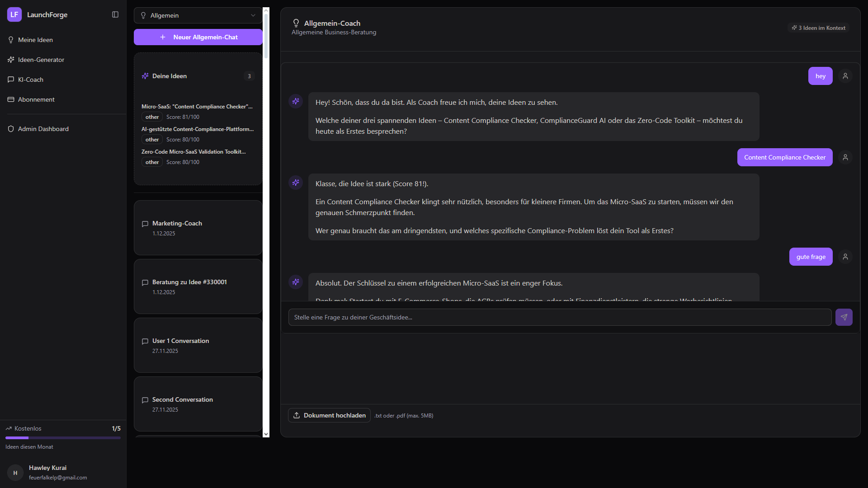Click the send message arrow icon

[x=844, y=317]
